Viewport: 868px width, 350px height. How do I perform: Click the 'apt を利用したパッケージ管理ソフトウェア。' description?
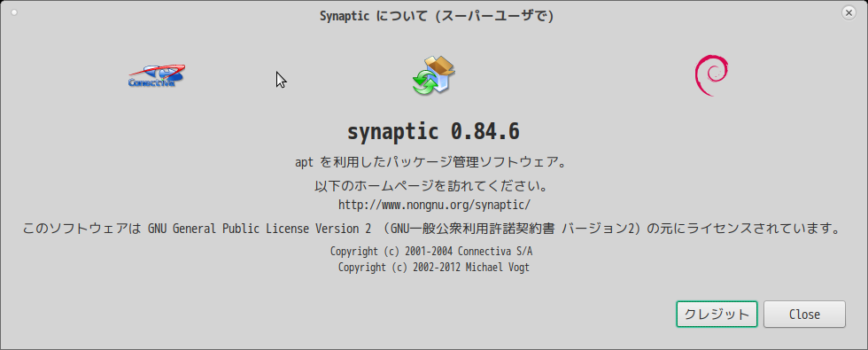430,162
